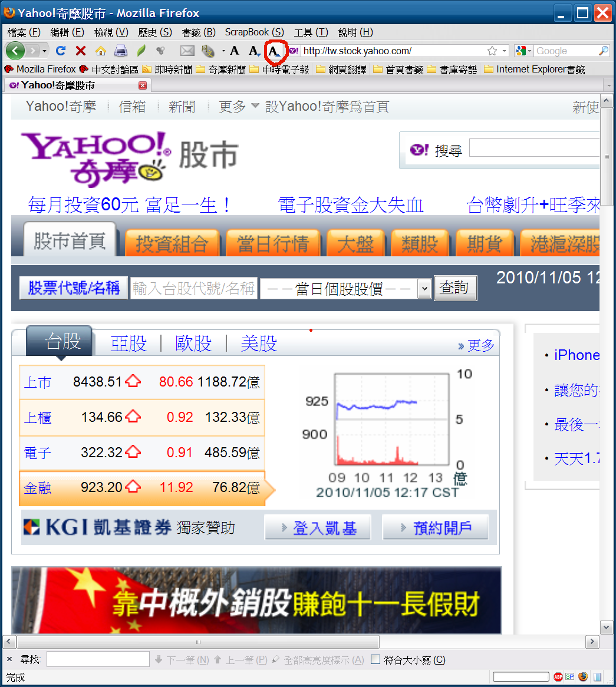
Task: Open the Mozilla Firefox bookmark
Action: 40,69
